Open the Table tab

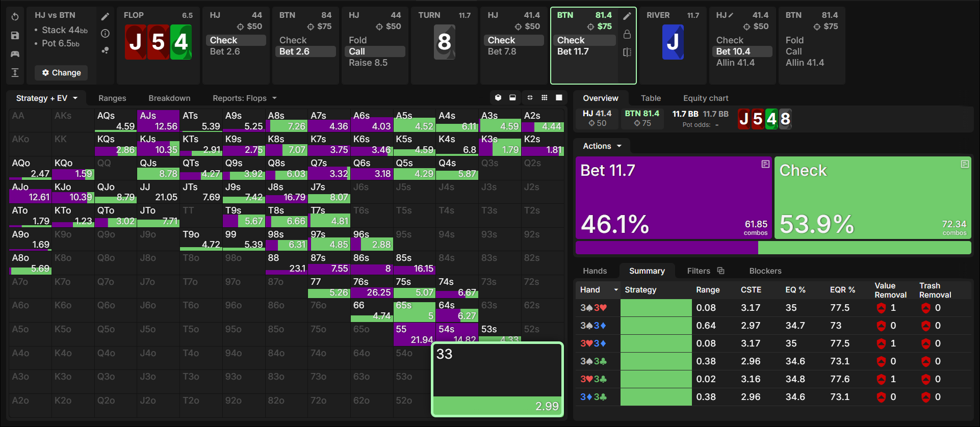tap(651, 98)
